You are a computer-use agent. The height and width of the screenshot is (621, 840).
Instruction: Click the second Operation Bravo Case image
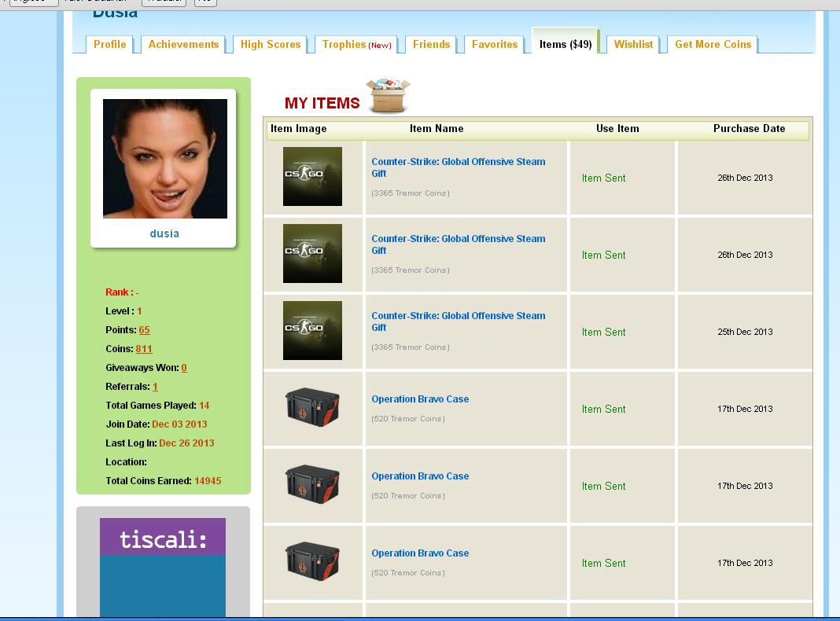[312, 484]
